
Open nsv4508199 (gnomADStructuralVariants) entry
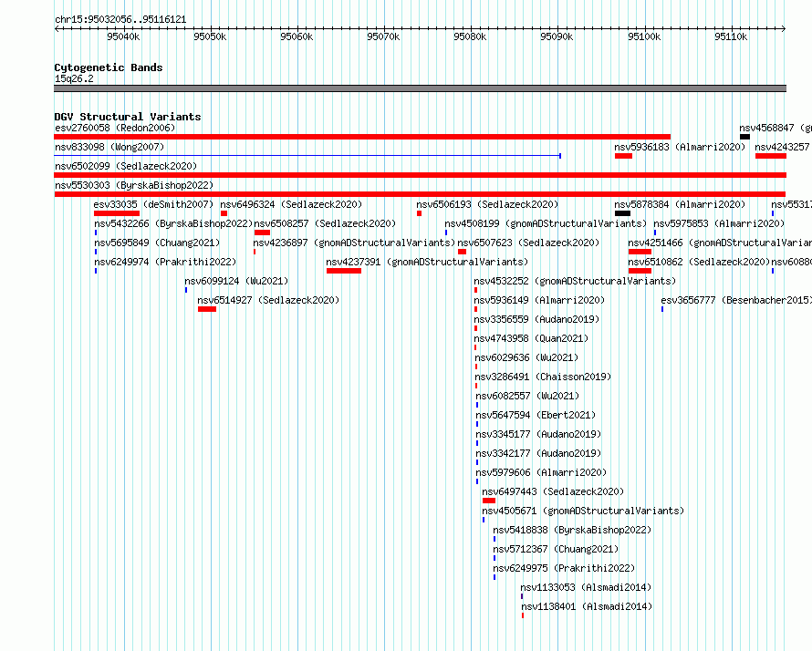click(x=546, y=223)
